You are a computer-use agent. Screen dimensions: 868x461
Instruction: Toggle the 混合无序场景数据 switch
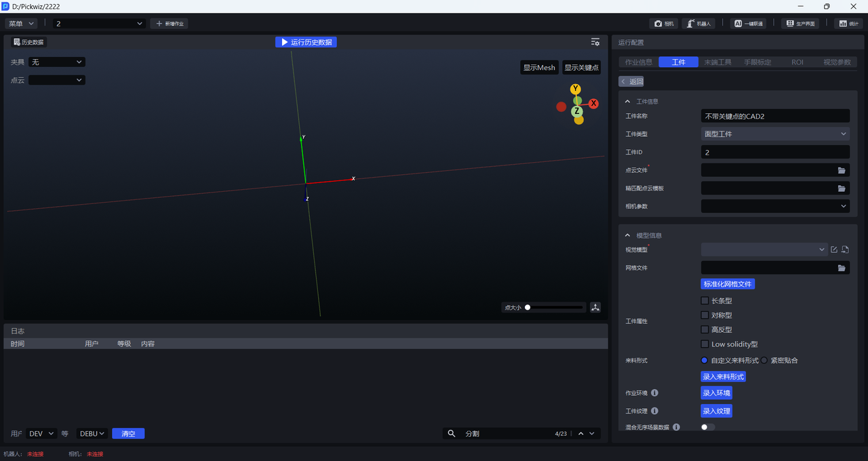pyautogui.click(x=708, y=427)
